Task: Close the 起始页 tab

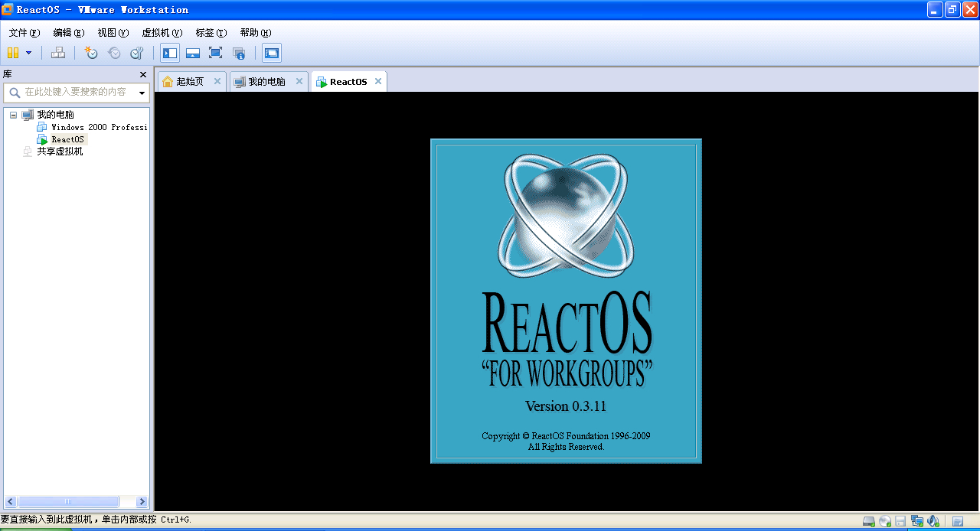Action: [217, 81]
